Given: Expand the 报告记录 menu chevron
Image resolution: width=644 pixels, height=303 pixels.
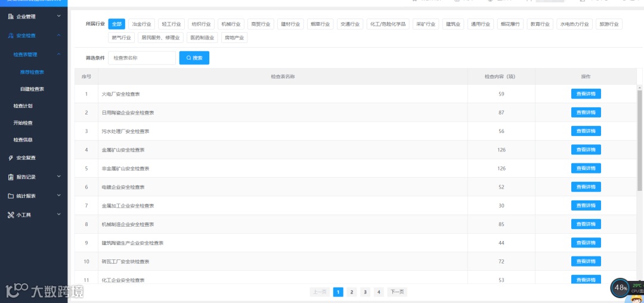Looking at the screenshot, I should coord(58,177).
